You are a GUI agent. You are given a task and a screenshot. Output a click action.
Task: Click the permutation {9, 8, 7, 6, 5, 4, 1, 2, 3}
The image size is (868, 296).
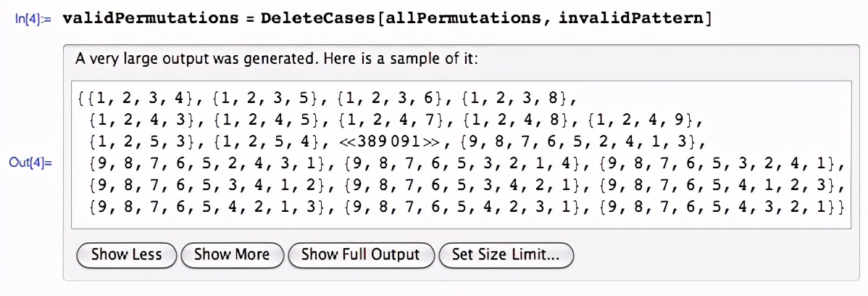pos(722,186)
